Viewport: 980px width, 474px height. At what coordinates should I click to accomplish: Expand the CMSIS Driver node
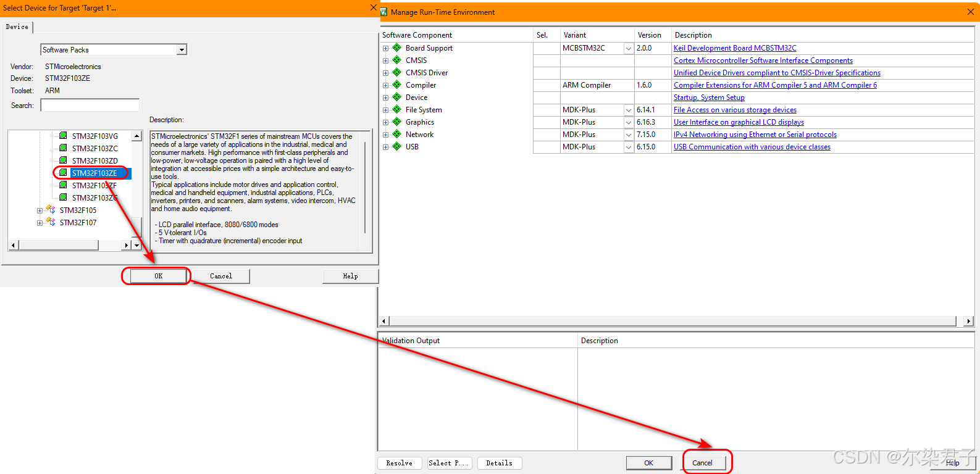[x=385, y=73]
